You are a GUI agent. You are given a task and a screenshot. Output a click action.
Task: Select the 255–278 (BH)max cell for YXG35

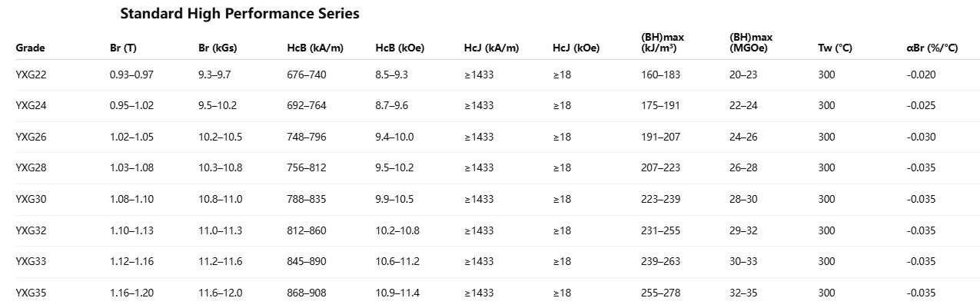[x=660, y=293]
